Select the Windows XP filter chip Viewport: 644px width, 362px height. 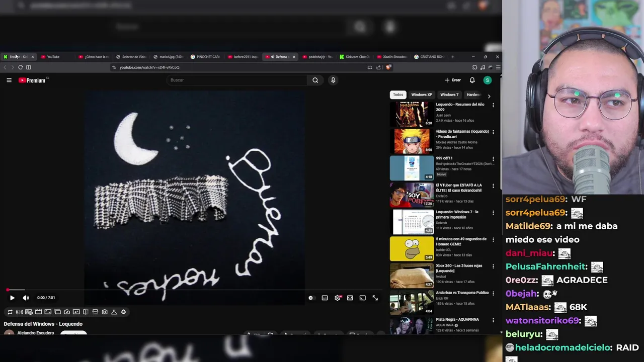pyautogui.click(x=422, y=95)
